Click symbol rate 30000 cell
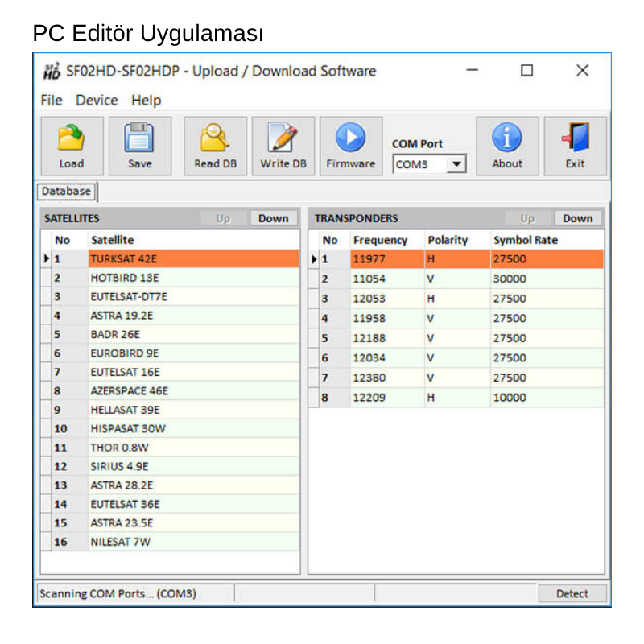 click(x=547, y=279)
